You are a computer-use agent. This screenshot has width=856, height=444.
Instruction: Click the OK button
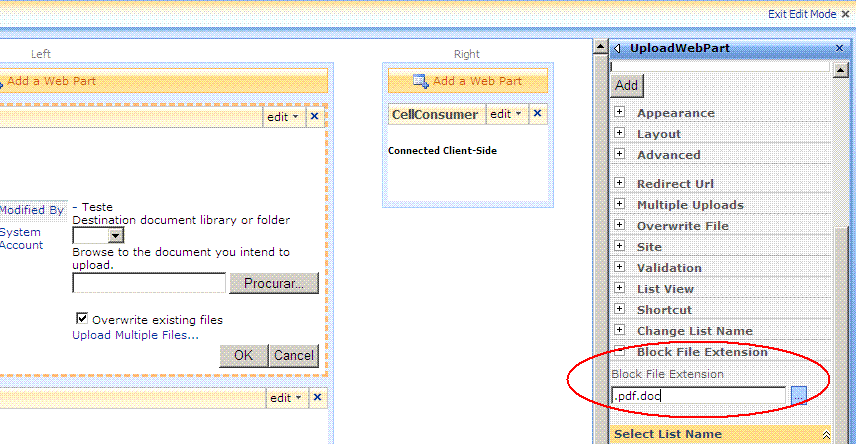[243, 356]
